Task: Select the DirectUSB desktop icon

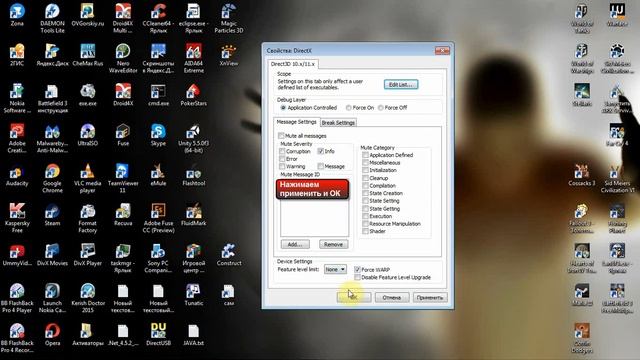Action: click(158, 335)
